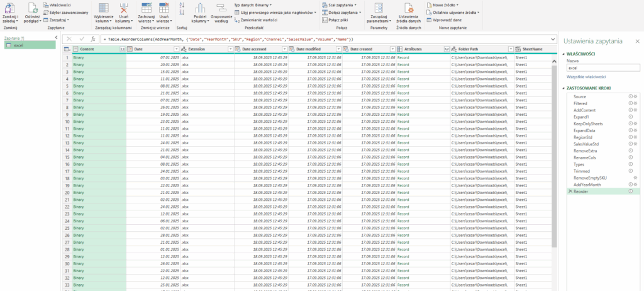Expand the formula bar with its chevron
Viewport: 644px width, 291px height.
552,39
